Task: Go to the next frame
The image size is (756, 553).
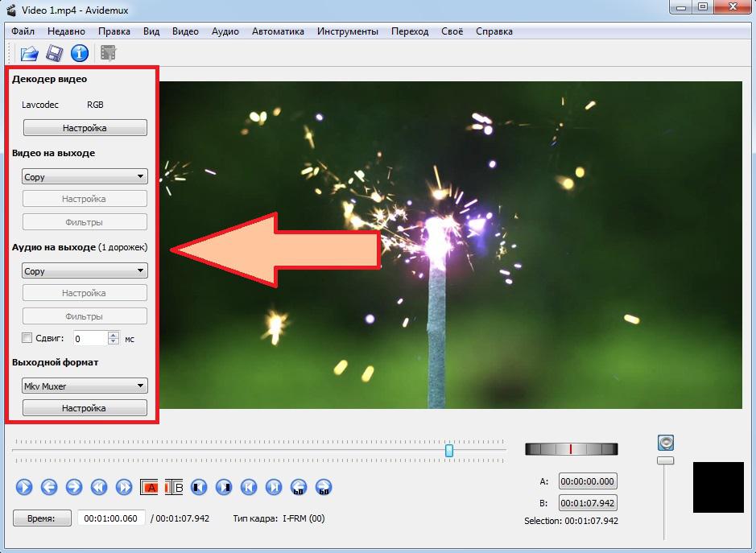Action: coord(74,487)
